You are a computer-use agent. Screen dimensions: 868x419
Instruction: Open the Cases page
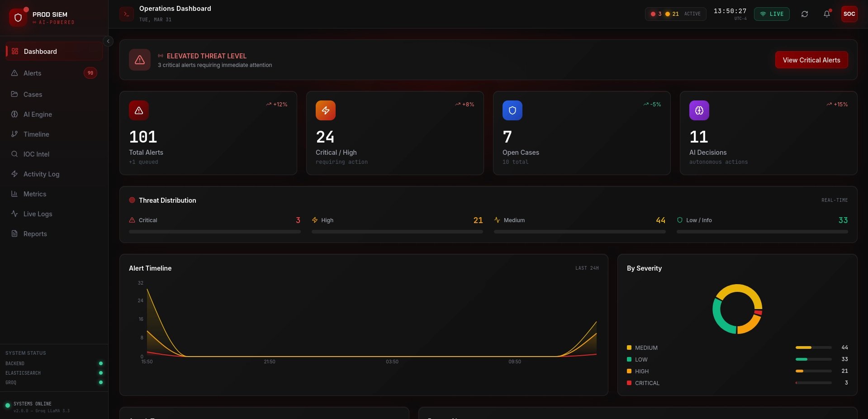[54, 94]
